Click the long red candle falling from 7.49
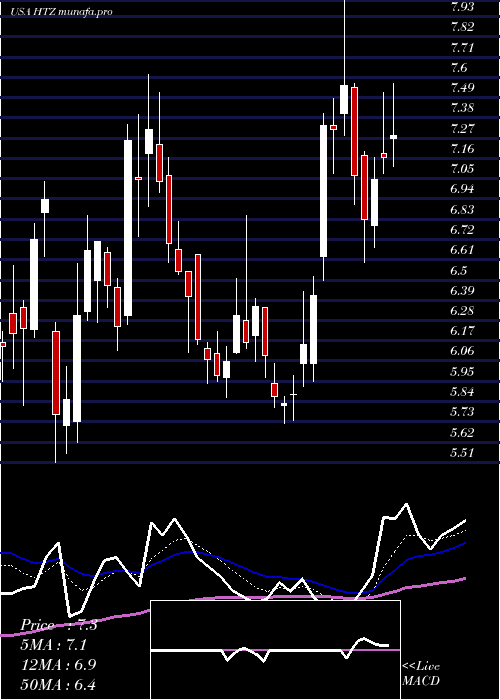Viewport: 500px width, 700px height. [354, 131]
